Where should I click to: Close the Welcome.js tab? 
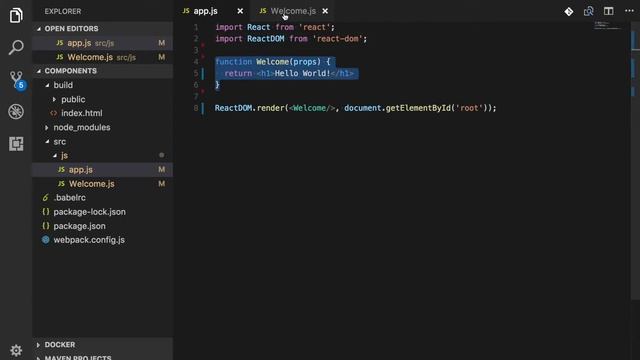point(325,11)
